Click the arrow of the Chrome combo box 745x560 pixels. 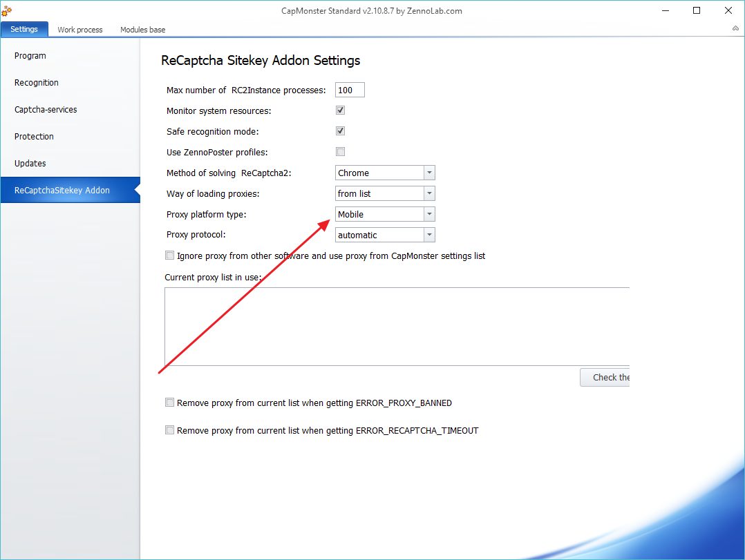429,173
